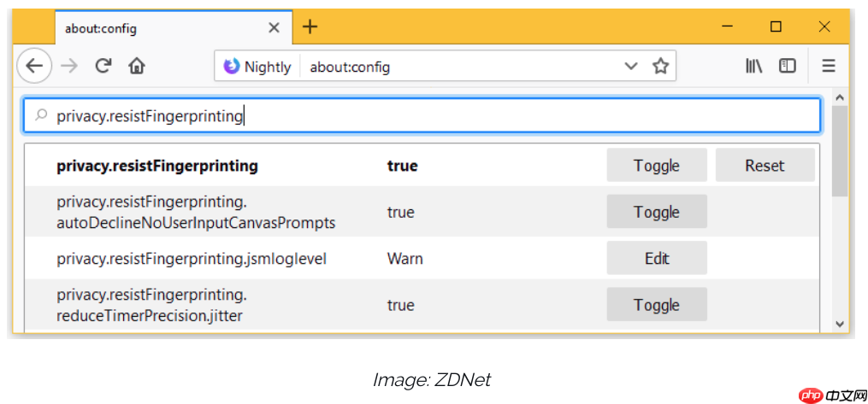Toggle reduceTimerPrecision.jitter preference
Viewport: 868px width, 404px height.
(x=656, y=305)
